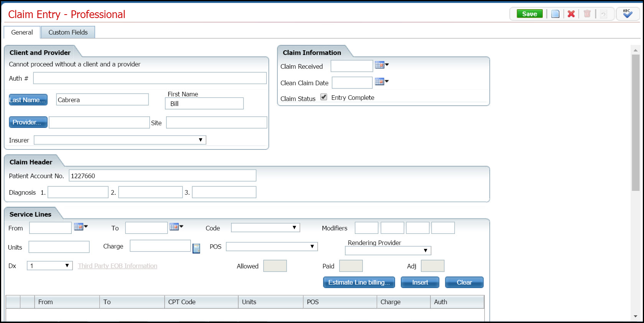
Task: Click the trash can delete icon
Action: pos(587,14)
